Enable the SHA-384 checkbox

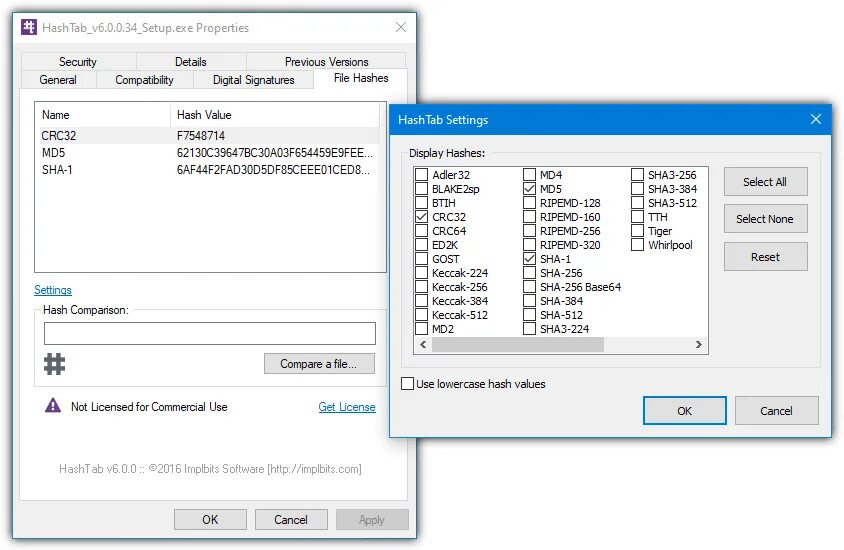[530, 300]
